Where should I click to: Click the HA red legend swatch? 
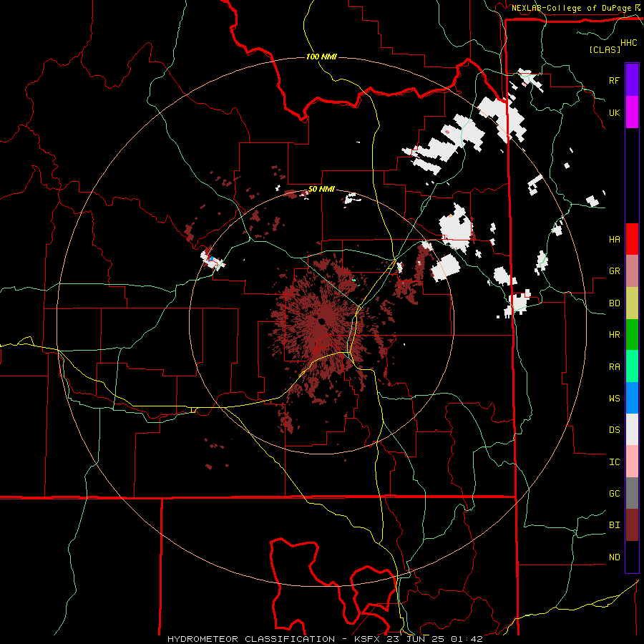pyautogui.click(x=632, y=239)
